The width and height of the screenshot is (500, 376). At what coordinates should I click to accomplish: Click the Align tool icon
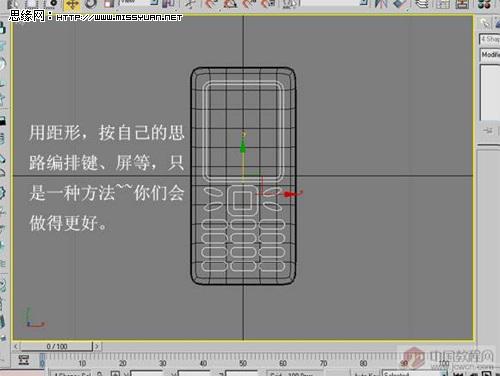pos(399,3)
